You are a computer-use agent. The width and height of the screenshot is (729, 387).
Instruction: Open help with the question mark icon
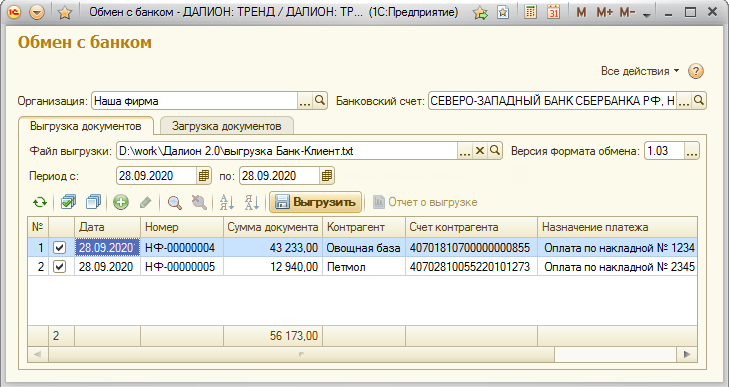[x=696, y=71]
